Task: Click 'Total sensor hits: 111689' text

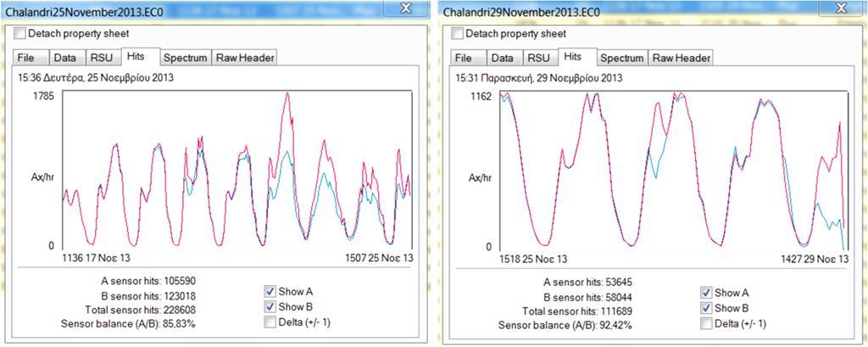Action: (x=576, y=311)
